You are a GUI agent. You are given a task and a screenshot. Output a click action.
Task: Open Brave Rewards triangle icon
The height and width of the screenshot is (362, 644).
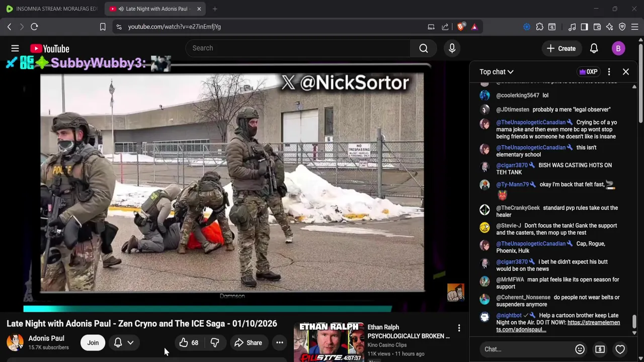(474, 27)
